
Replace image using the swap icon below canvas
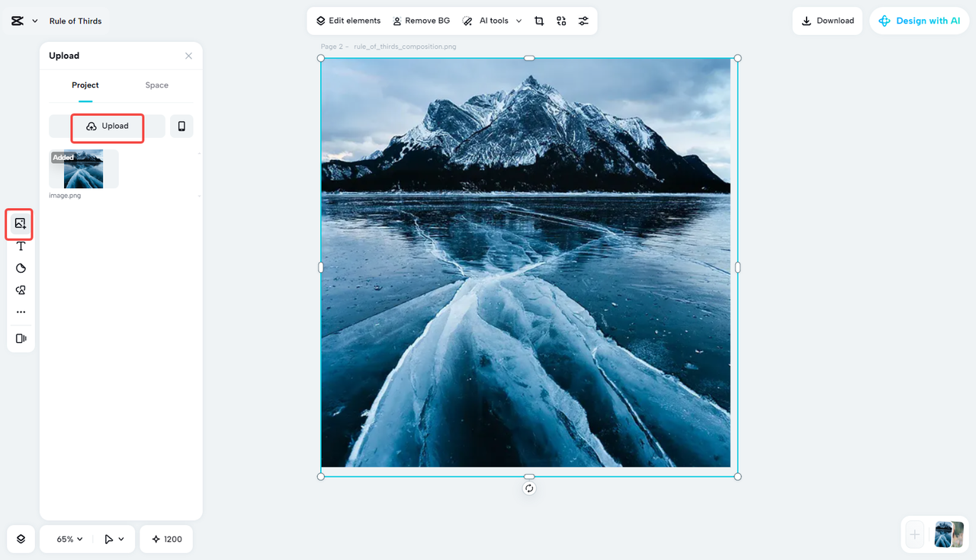[529, 488]
